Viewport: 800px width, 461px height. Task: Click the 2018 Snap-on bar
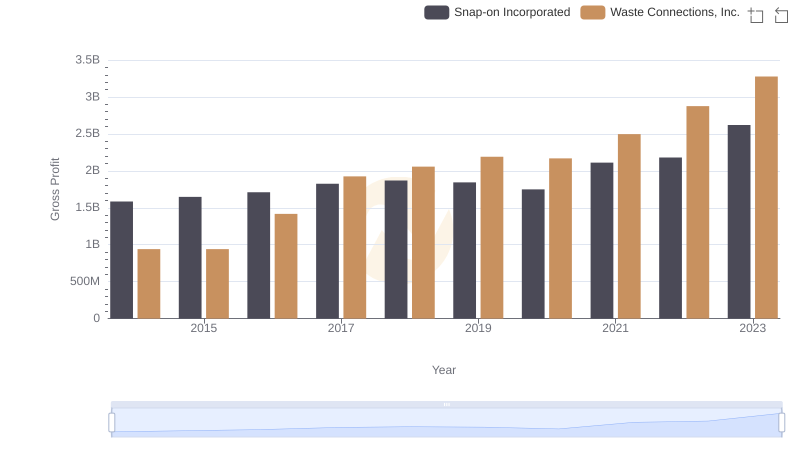tap(396, 249)
